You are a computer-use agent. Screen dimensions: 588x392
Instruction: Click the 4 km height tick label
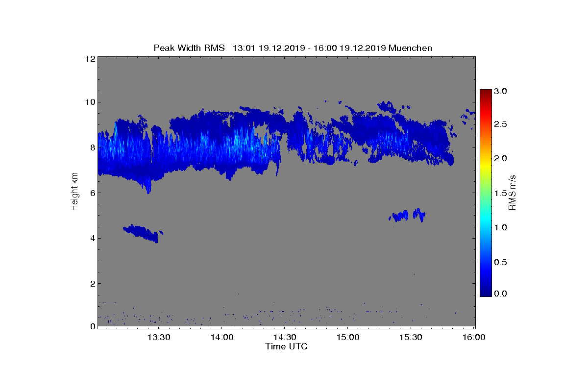click(92, 238)
